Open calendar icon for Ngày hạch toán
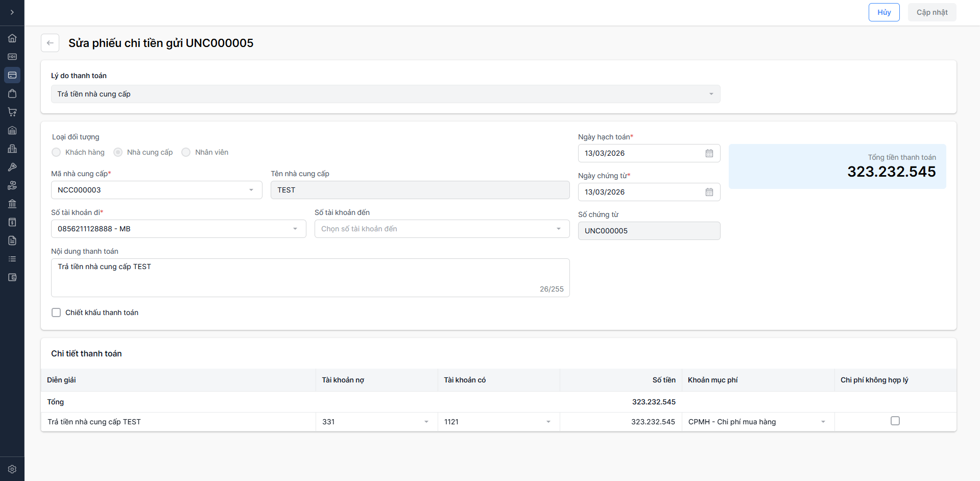 (x=709, y=153)
